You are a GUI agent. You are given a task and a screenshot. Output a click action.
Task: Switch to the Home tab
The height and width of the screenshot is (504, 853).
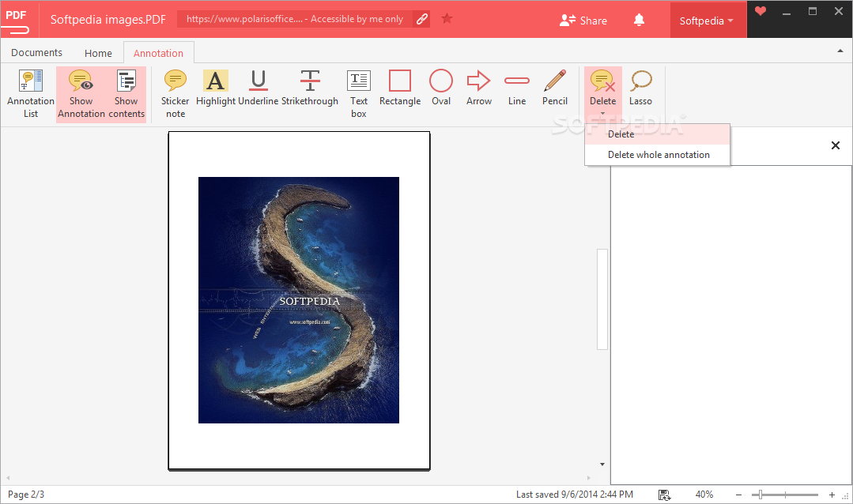tap(98, 53)
